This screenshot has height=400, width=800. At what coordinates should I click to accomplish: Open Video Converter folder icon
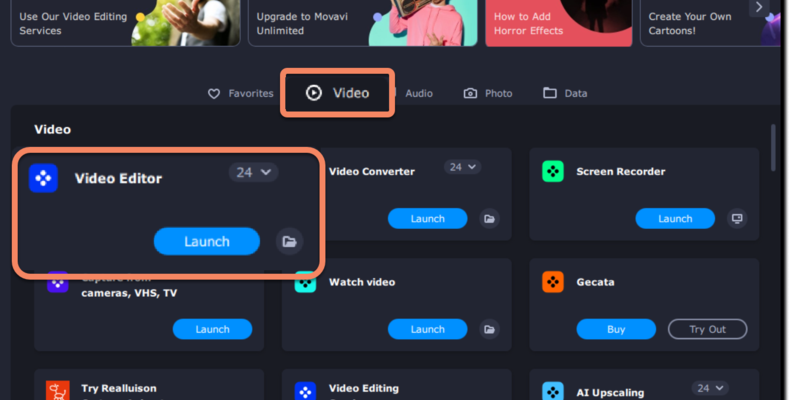tap(489, 218)
